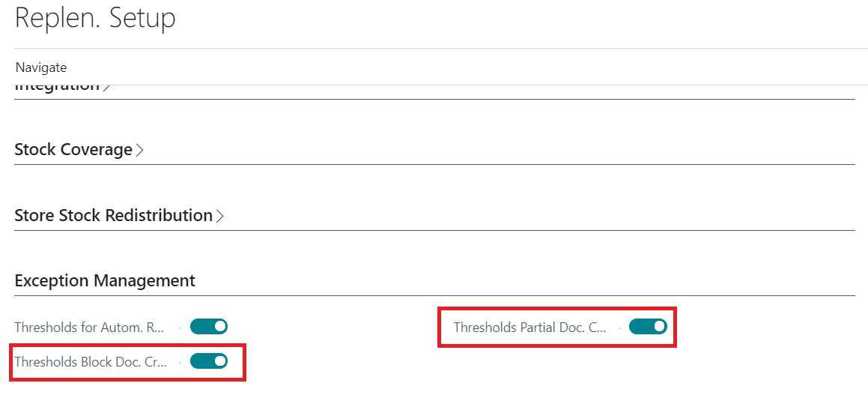Screen dimensions: 868x407
Task: Collapse the Exception Management section heading
Action: [x=105, y=281]
